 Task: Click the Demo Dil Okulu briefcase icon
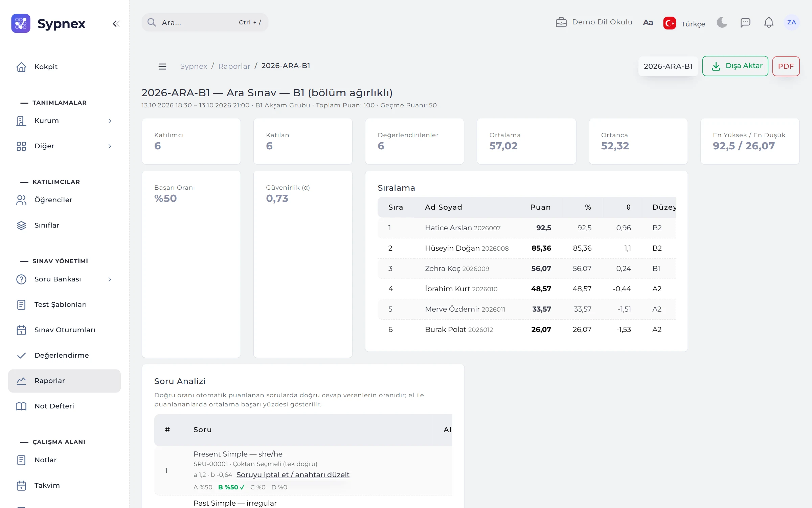coord(561,22)
